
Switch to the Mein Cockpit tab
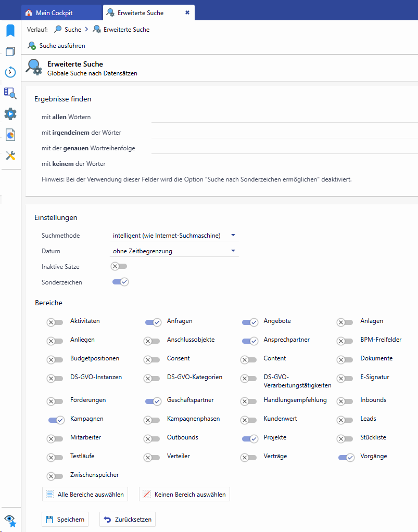pyautogui.click(x=61, y=12)
